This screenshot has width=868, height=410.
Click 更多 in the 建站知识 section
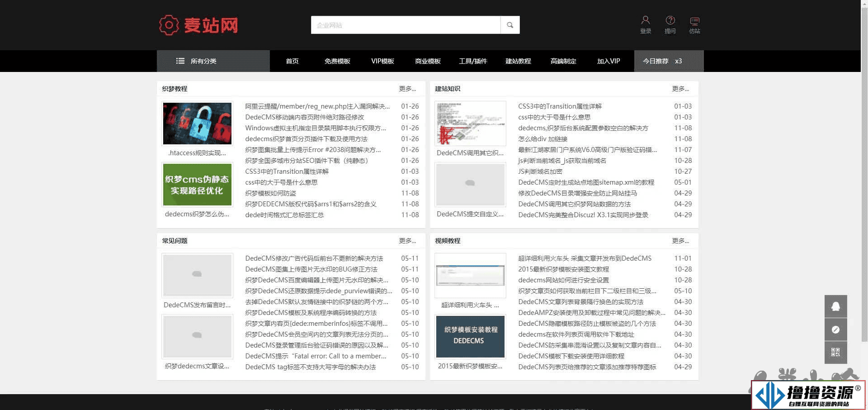[680, 89]
